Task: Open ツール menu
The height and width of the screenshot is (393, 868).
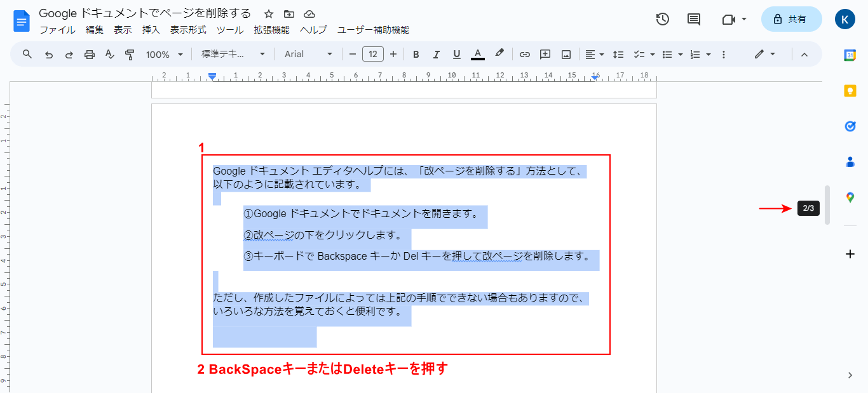Action: pos(230,30)
